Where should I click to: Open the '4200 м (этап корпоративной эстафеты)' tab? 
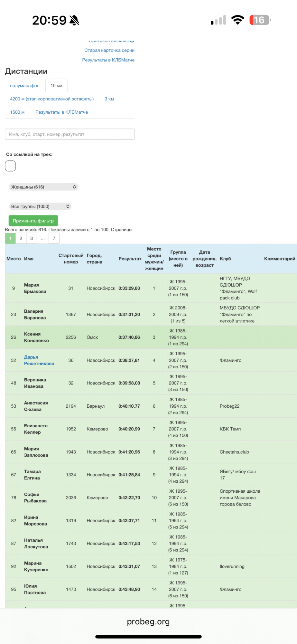click(x=52, y=99)
